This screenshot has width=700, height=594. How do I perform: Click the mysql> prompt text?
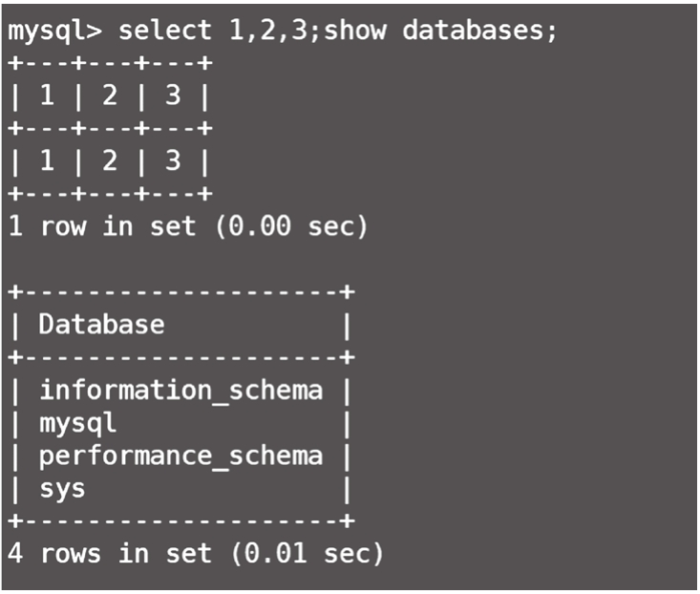[53, 30]
